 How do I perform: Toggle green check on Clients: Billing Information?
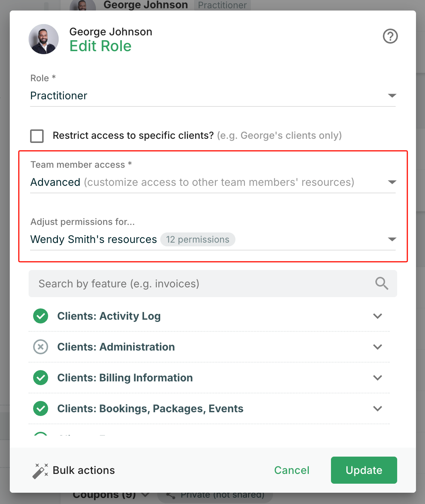point(41,378)
